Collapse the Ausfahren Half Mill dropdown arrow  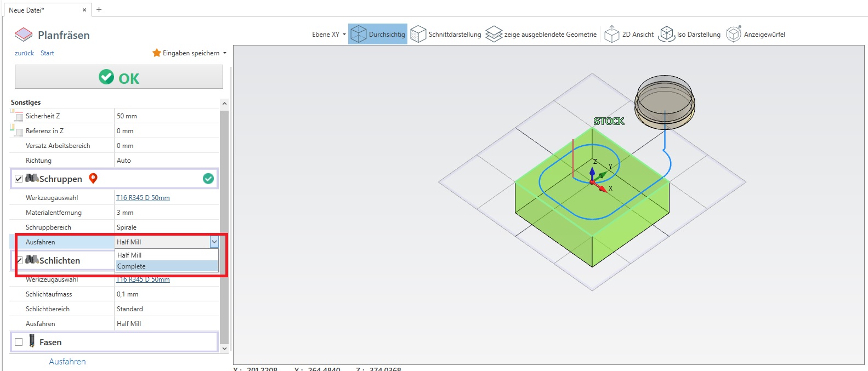point(214,242)
